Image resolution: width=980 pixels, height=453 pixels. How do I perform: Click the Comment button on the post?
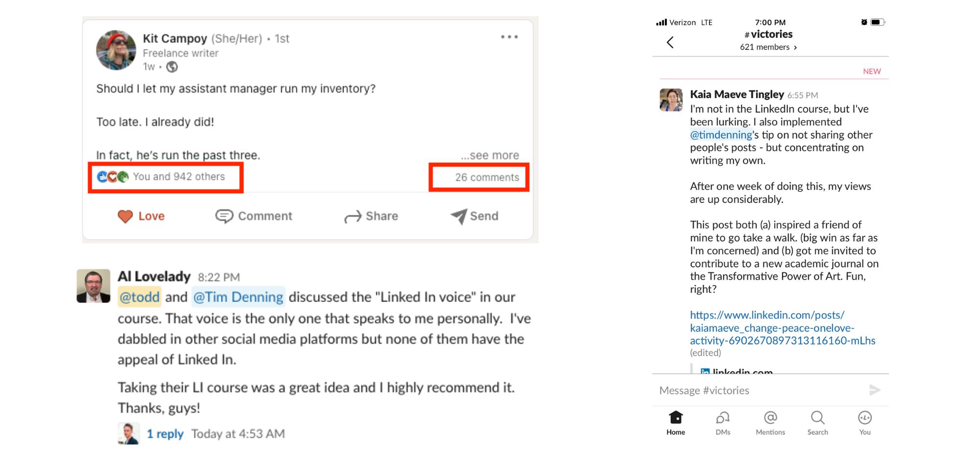coord(254,216)
